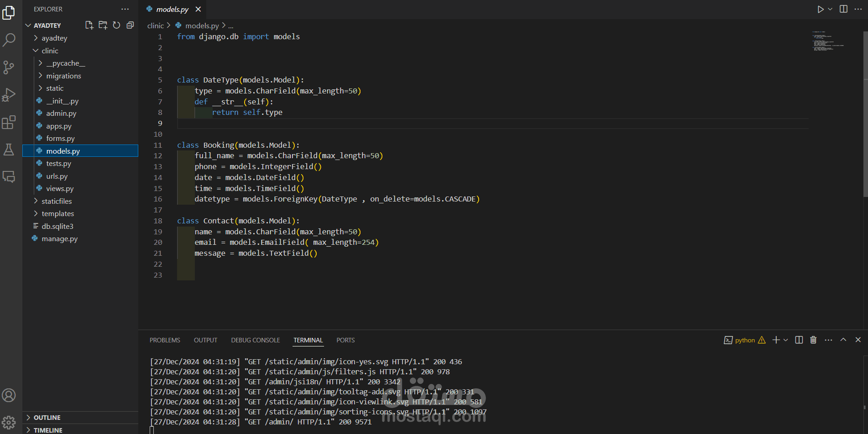Viewport: 868px width, 434px height.
Task: Kill terminal with trash icon
Action: 813,340
